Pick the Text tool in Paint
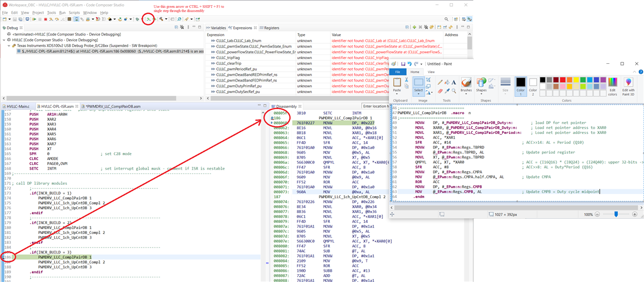The image size is (644, 282). (453, 82)
